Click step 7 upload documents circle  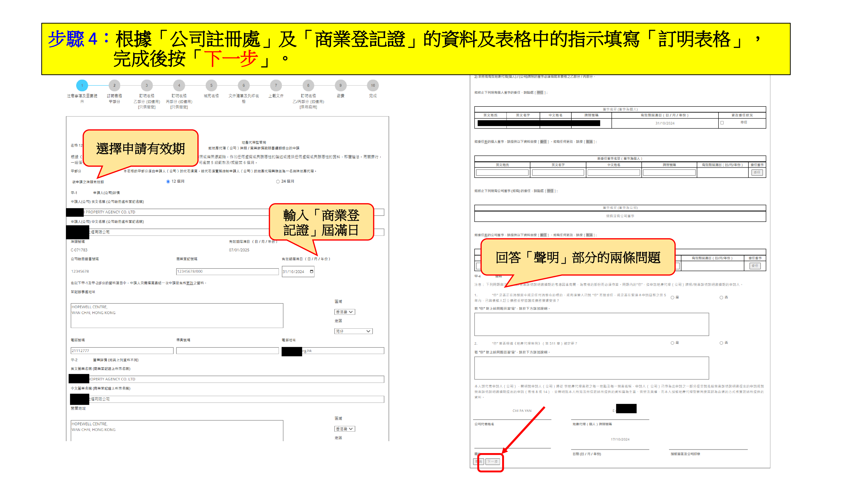pos(276,85)
